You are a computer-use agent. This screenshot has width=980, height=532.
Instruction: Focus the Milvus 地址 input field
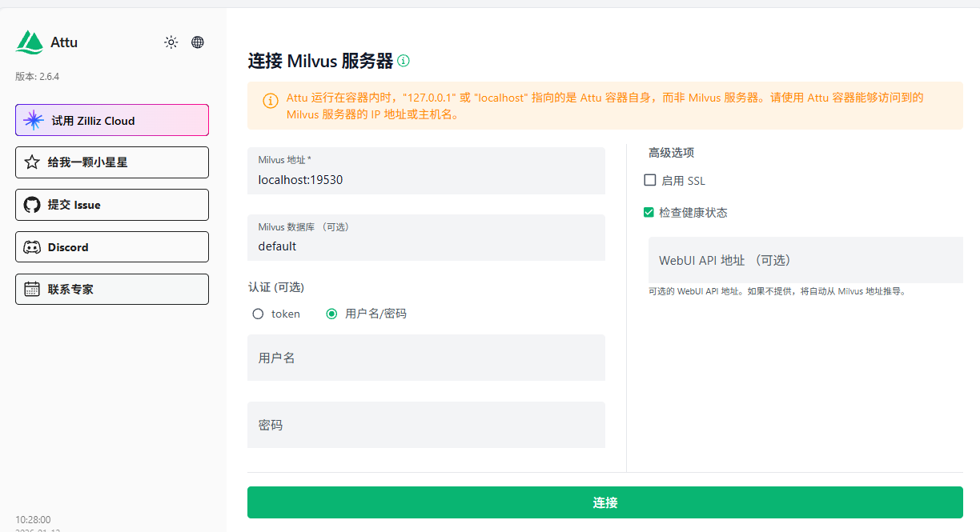426,171
